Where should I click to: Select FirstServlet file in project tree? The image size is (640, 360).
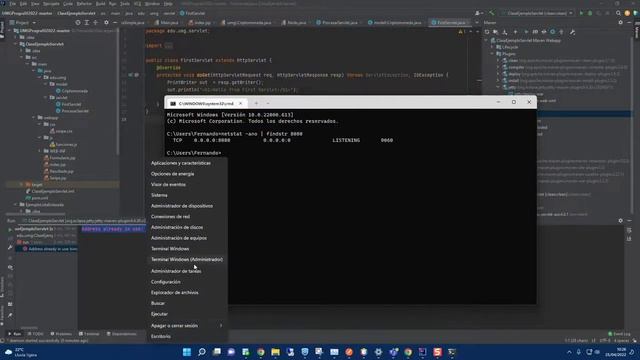tap(69, 104)
